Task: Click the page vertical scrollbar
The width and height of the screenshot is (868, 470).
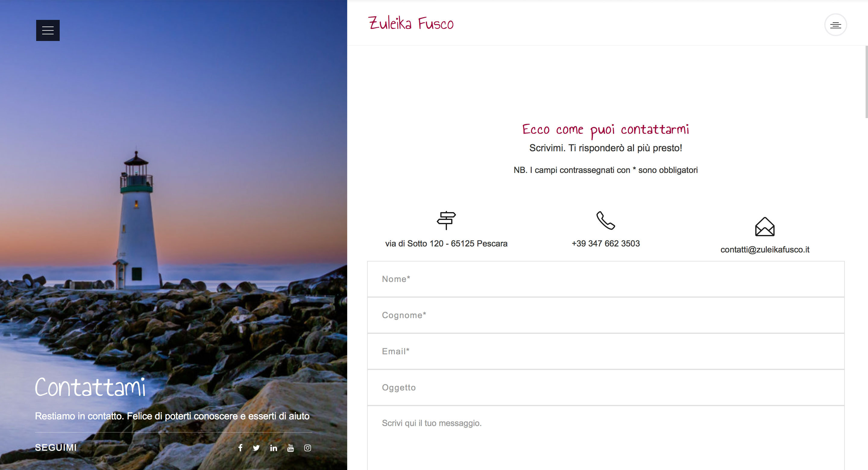Action: pyautogui.click(x=866, y=82)
